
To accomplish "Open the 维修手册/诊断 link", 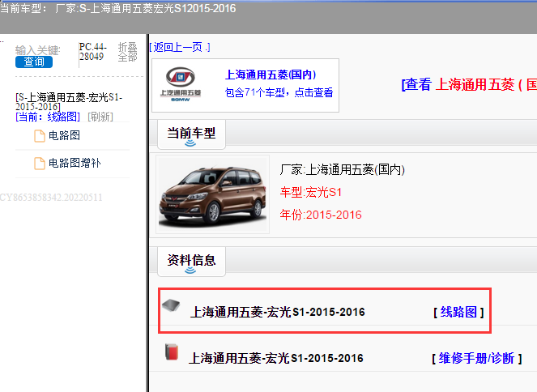I will click(x=477, y=358).
